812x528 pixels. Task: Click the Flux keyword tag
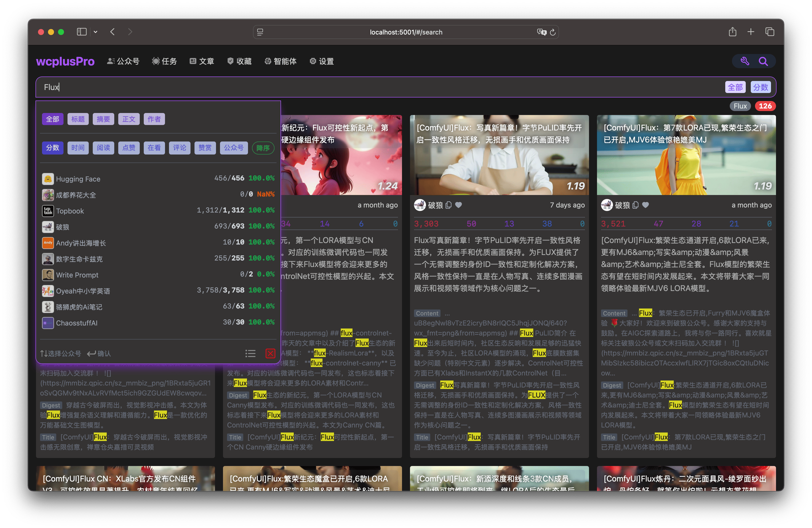click(740, 106)
